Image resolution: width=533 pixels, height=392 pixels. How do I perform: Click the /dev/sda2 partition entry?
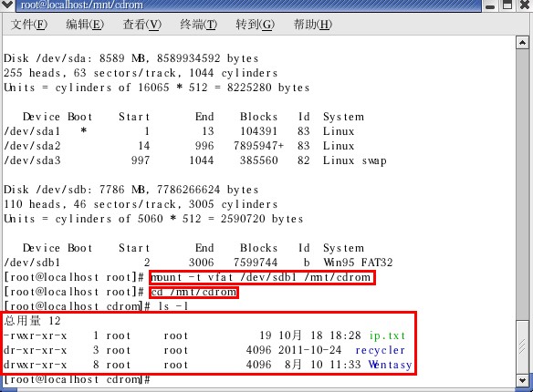(32, 146)
